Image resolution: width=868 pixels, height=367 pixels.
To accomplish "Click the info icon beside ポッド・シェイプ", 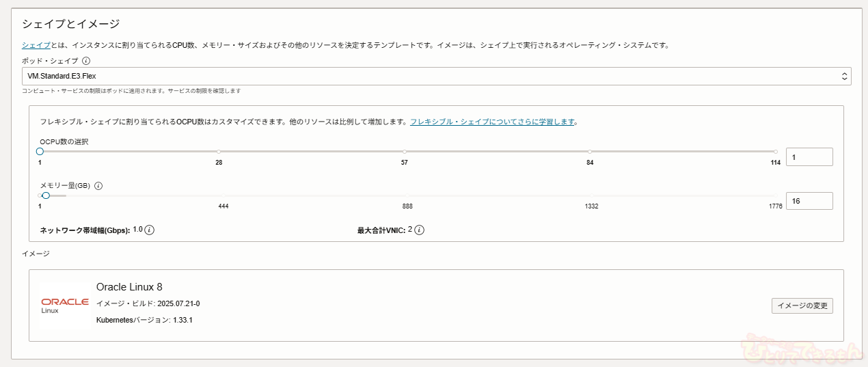I will pos(86,61).
